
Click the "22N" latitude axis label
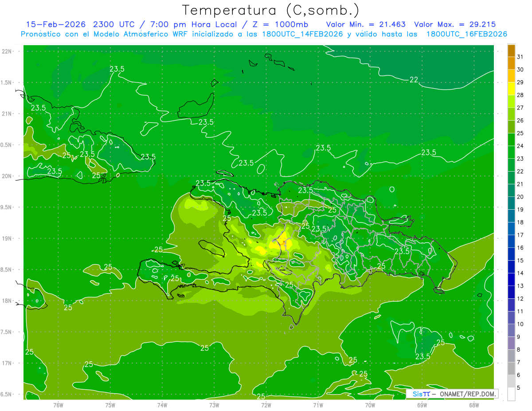tap(7, 51)
